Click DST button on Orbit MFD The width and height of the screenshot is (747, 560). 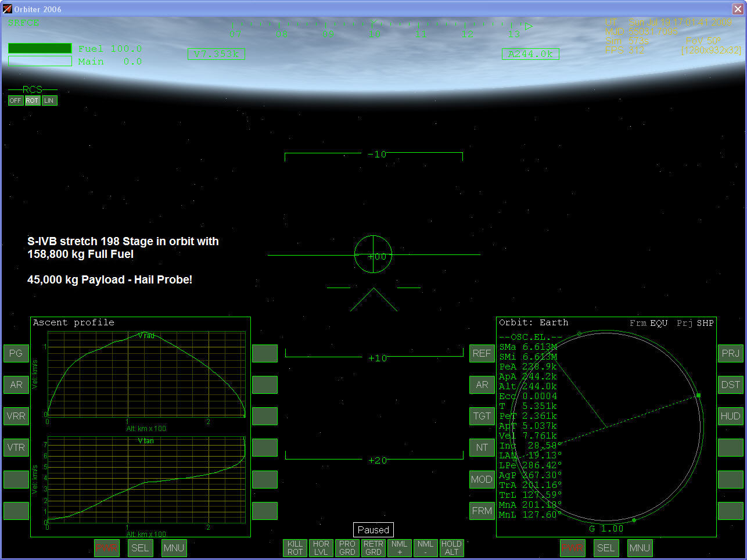tap(731, 385)
